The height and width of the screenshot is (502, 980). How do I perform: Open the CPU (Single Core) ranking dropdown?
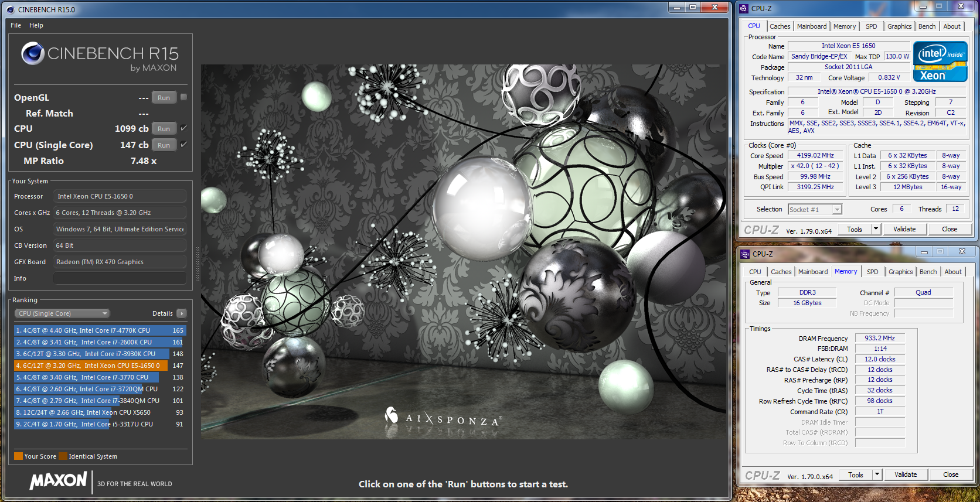point(62,313)
